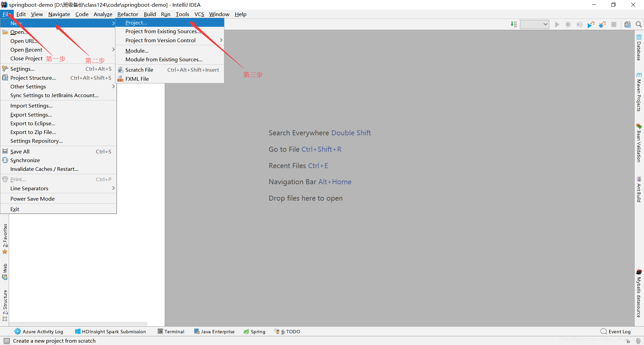Open the Web side panel
Viewport: 644px width, 345px height.
click(5, 272)
